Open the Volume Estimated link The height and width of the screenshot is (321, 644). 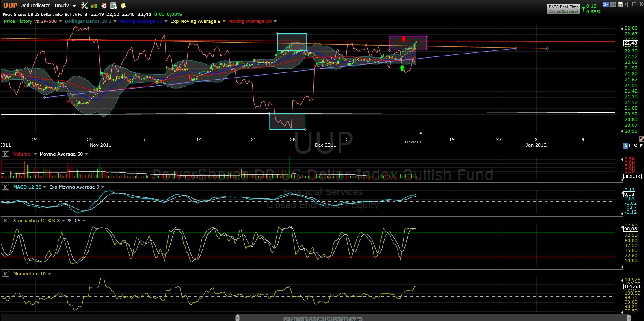[x=564, y=11]
